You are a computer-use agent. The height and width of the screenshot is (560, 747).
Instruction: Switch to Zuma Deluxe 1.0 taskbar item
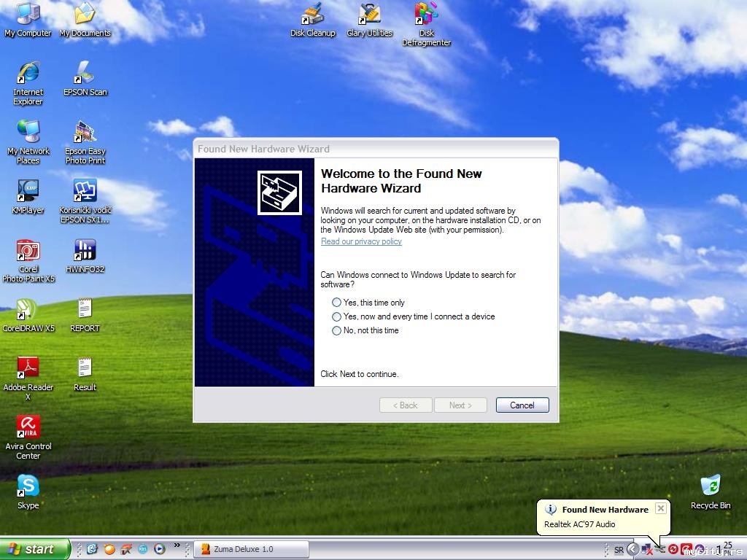tap(252, 549)
